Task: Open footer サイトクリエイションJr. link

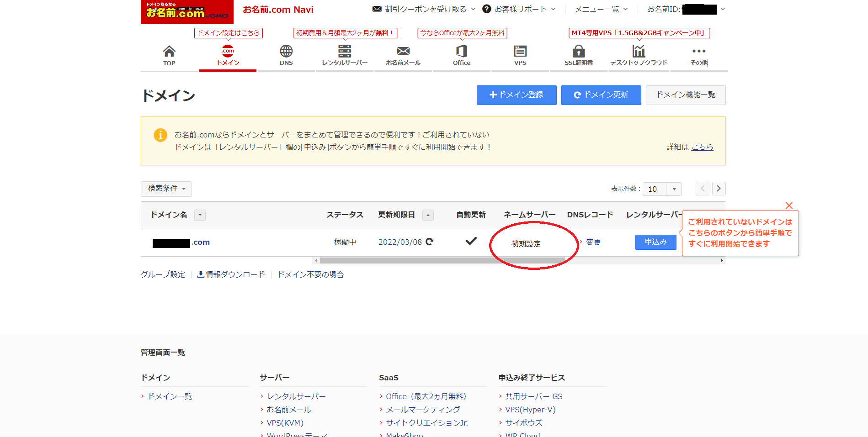Action: [x=427, y=423]
